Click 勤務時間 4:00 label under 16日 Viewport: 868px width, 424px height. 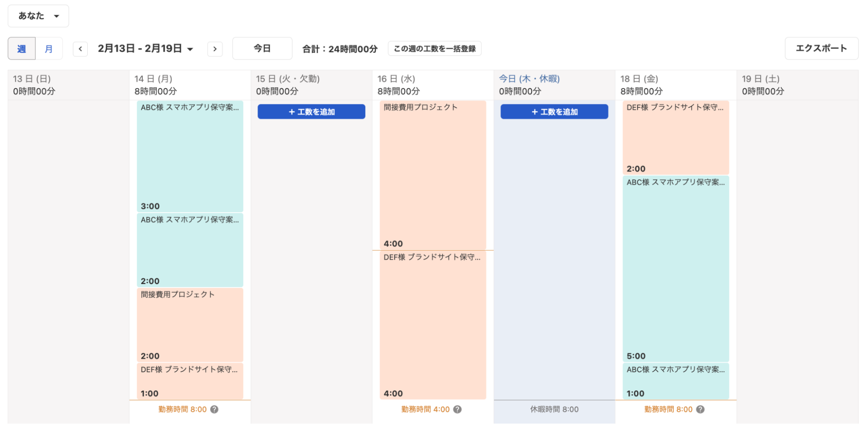tap(426, 409)
